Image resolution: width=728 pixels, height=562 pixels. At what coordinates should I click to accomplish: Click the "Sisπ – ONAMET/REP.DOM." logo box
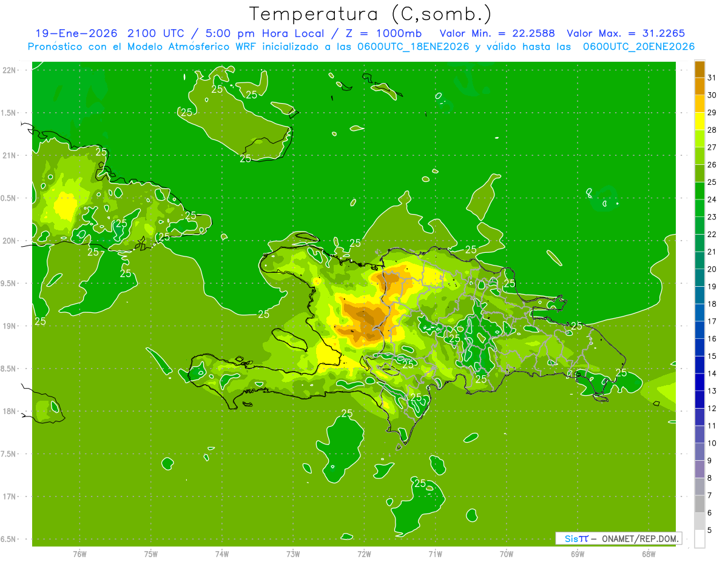(x=618, y=538)
